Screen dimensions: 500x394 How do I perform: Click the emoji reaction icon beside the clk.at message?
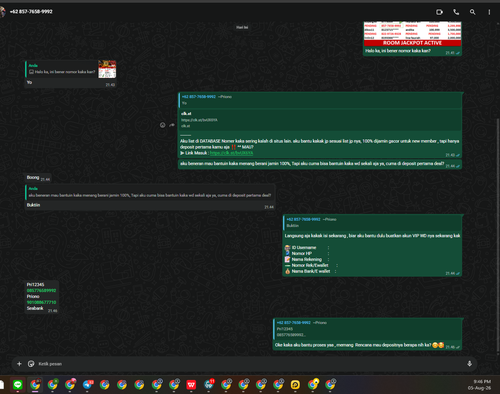[x=162, y=125]
